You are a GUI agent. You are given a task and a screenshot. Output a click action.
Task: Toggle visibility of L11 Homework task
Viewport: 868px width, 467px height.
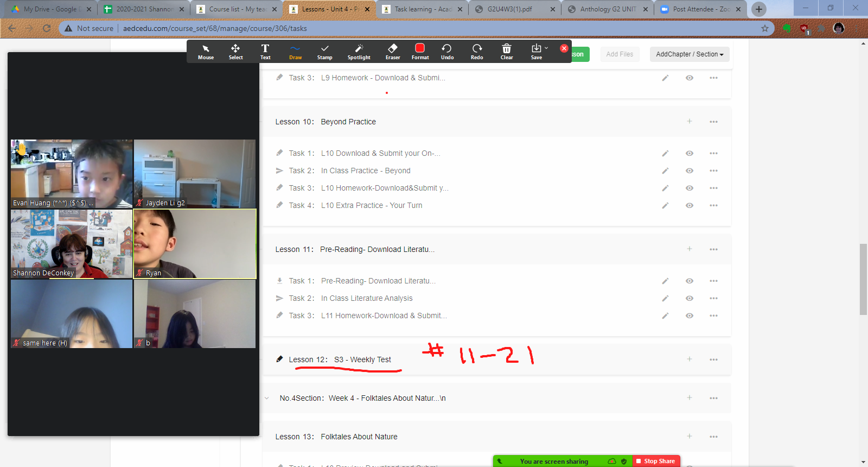690,316
